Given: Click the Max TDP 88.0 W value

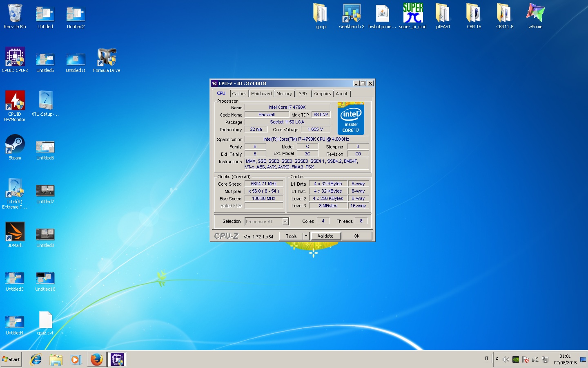Looking at the screenshot, I should tap(321, 114).
